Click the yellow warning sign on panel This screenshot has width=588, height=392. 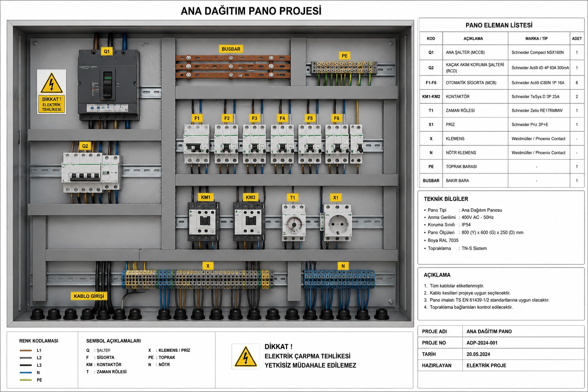pyautogui.click(x=52, y=91)
